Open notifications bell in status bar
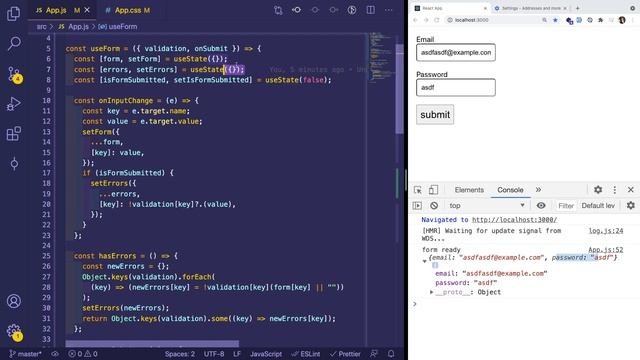Image resolution: width=640 pixels, height=360 pixels. (x=391, y=354)
